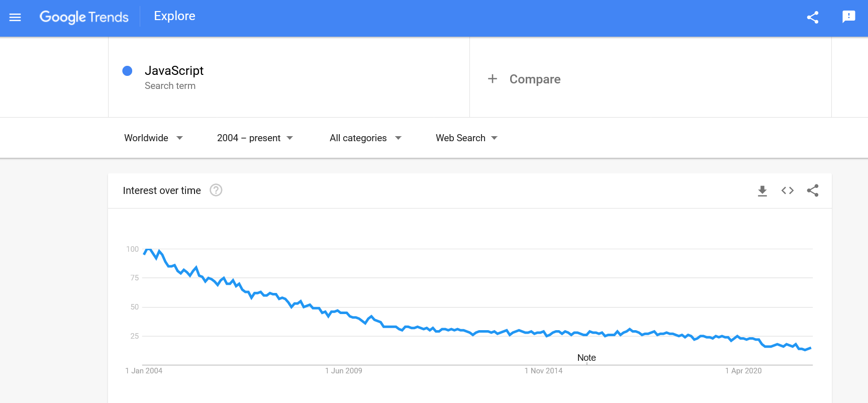Image resolution: width=868 pixels, height=403 pixels.
Task: Click the embed code icon
Action: point(787,190)
